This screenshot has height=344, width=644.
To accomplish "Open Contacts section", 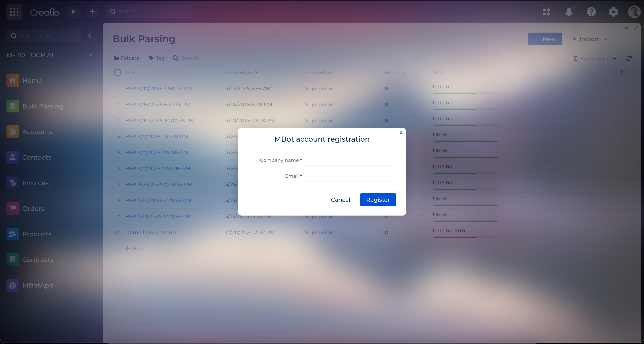I will (x=29, y=157).
